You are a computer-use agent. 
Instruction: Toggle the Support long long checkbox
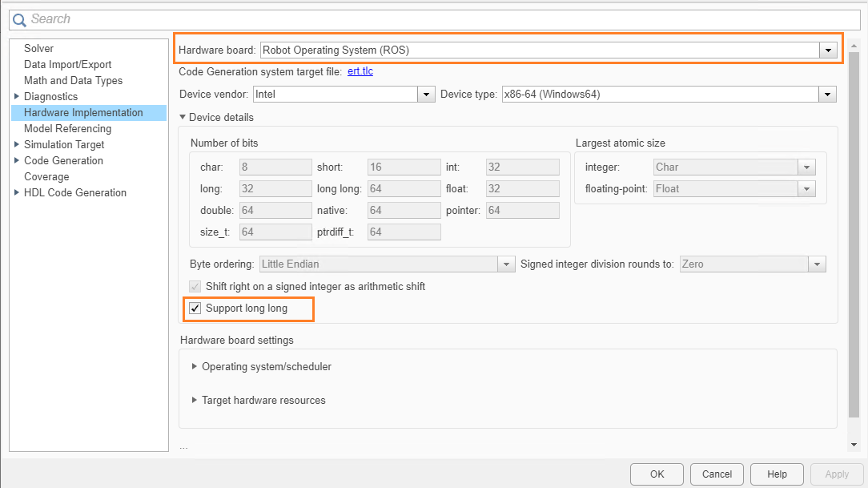click(195, 309)
